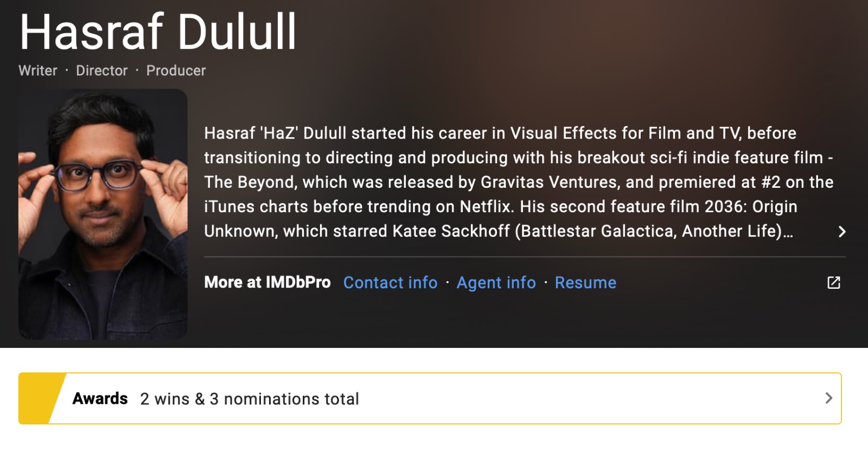
Task: Click the Hasraf Dulull name heading
Action: click(158, 31)
